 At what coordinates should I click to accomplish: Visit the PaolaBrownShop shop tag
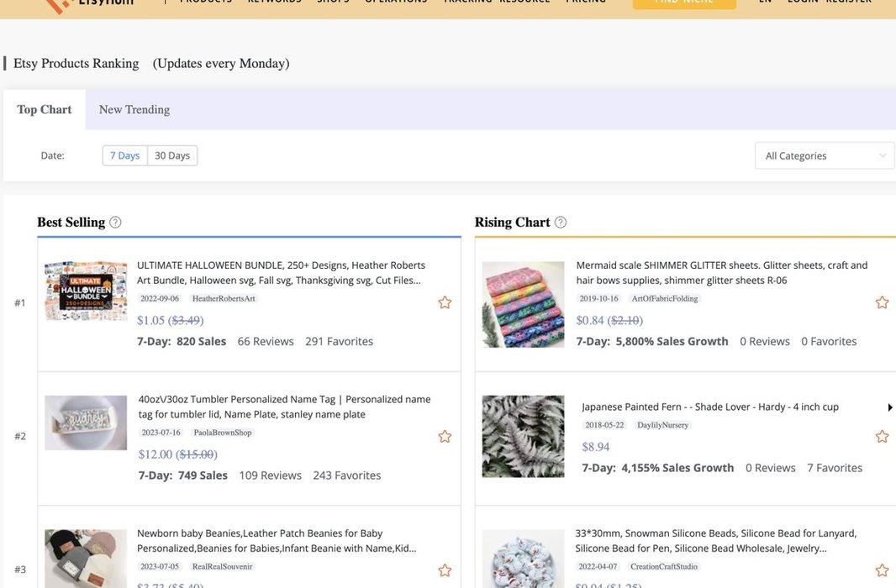pyautogui.click(x=223, y=433)
